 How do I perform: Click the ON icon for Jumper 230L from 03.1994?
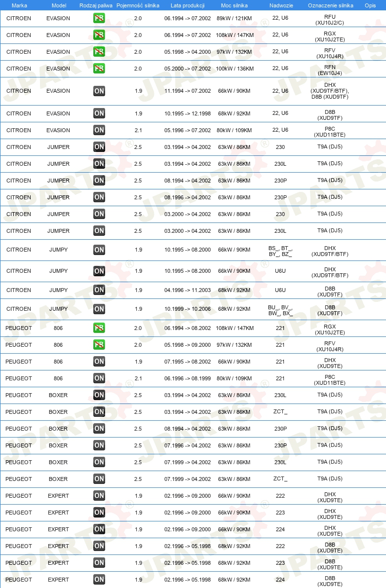[x=99, y=164]
